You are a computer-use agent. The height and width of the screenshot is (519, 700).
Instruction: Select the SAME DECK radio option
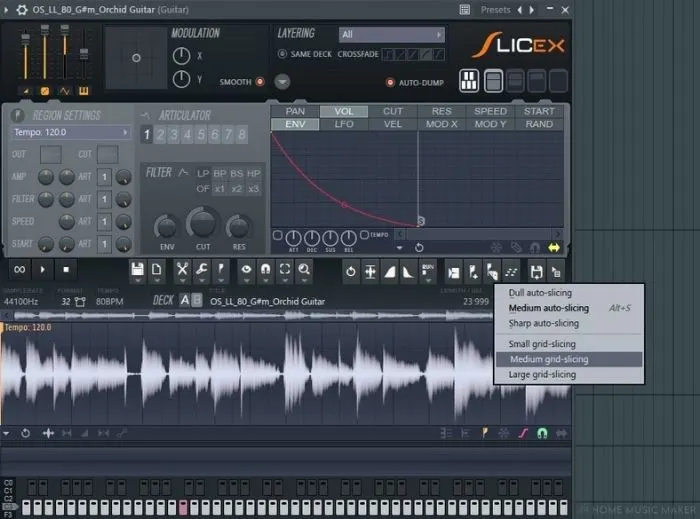(282, 54)
